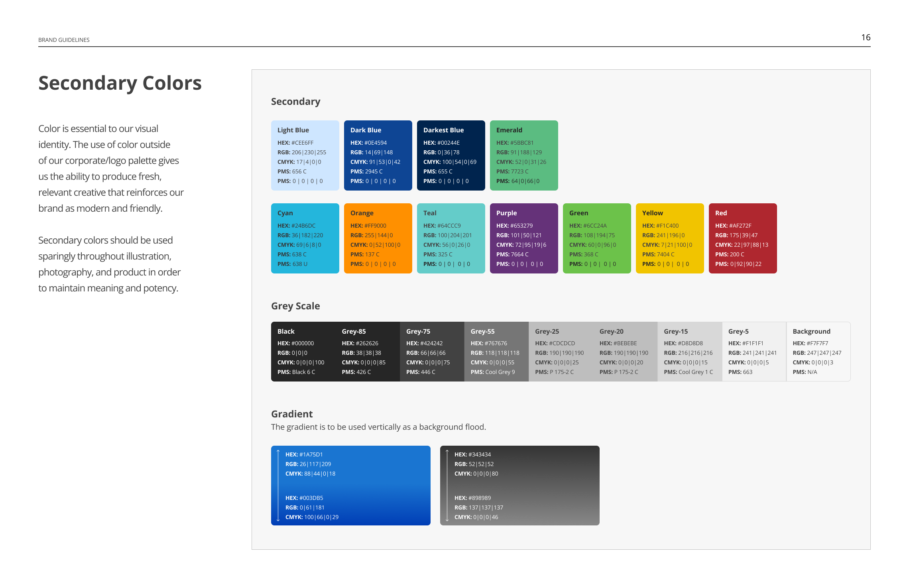The image size is (909, 588).
Task: Click the Darkest Blue color card
Action: [451, 155]
